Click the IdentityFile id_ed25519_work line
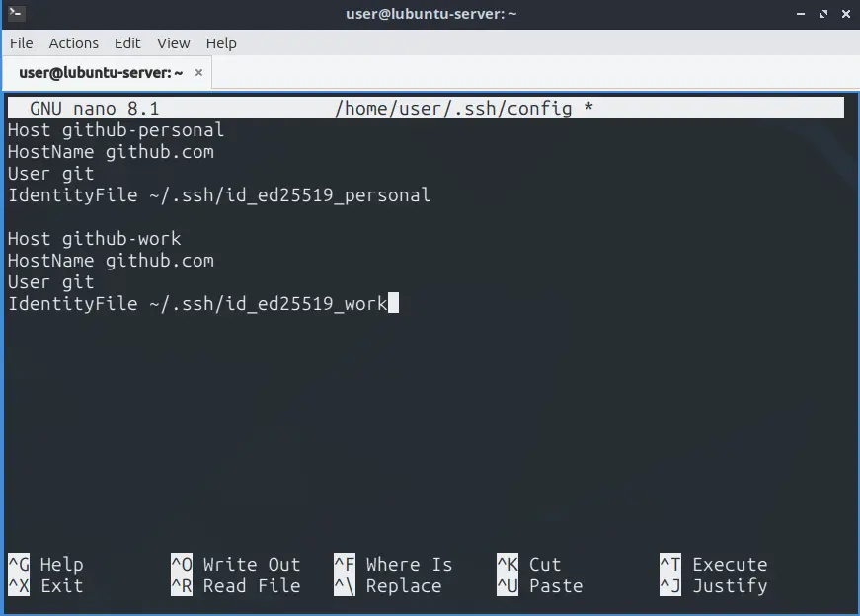This screenshot has height=616, width=860. (x=197, y=304)
